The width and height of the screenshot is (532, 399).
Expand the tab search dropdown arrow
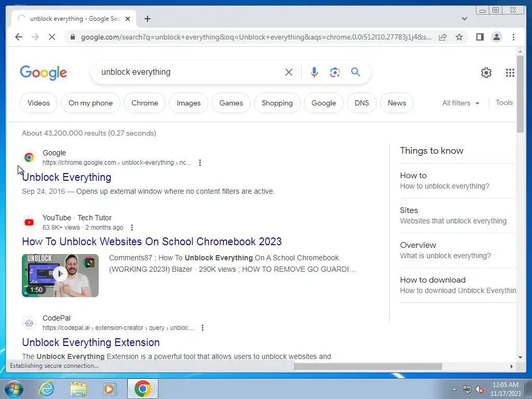(464, 19)
